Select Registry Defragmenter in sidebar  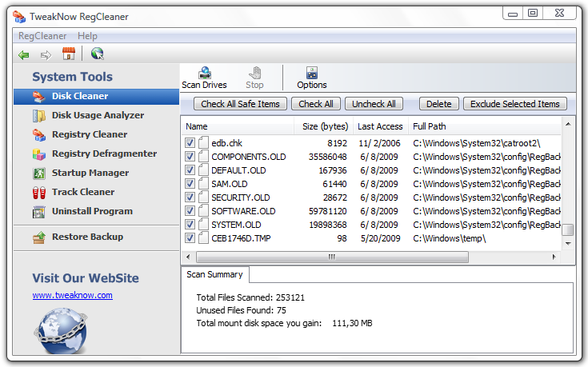(104, 154)
